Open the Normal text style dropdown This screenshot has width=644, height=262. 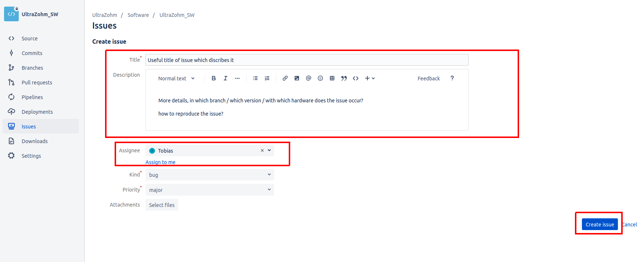pyautogui.click(x=176, y=79)
